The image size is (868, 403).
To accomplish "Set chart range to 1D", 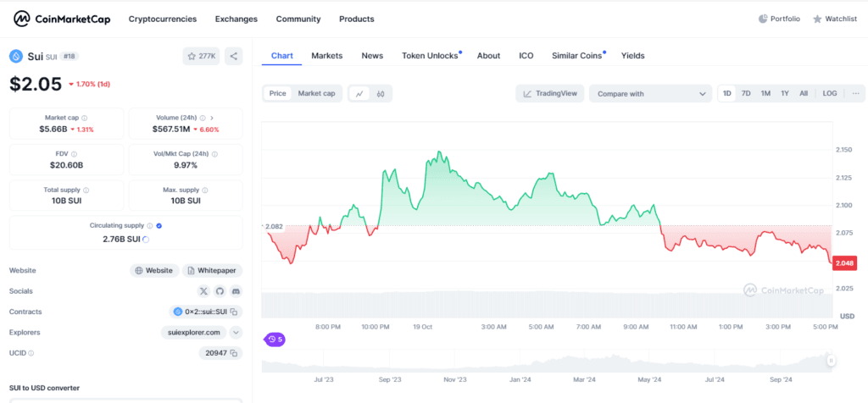I will (727, 93).
